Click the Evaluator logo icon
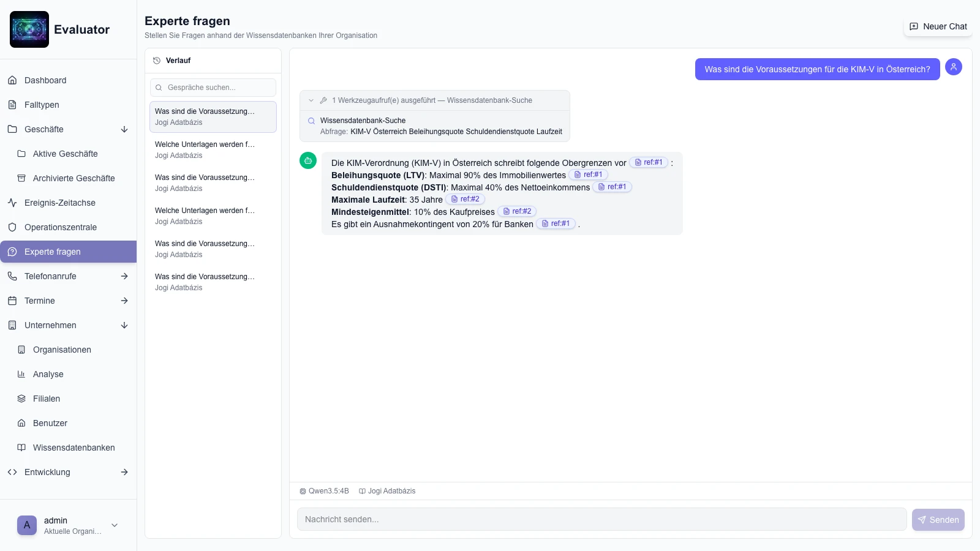This screenshot has width=980, height=551. click(x=29, y=29)
